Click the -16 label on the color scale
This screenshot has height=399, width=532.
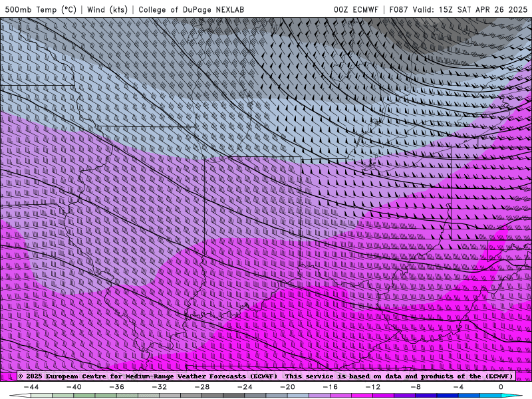pyautogui.click(x=331, y=387)
